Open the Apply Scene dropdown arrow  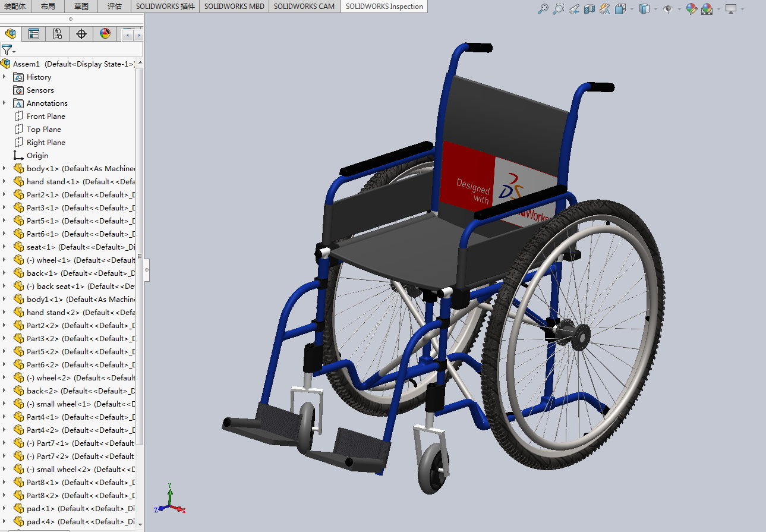tap(718, 9)
